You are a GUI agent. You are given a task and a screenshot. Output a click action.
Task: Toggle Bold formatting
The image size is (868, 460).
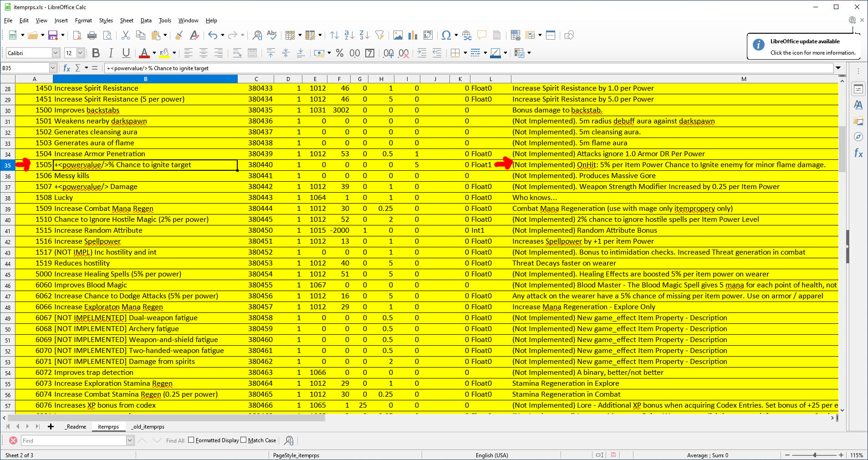(96, 53)
